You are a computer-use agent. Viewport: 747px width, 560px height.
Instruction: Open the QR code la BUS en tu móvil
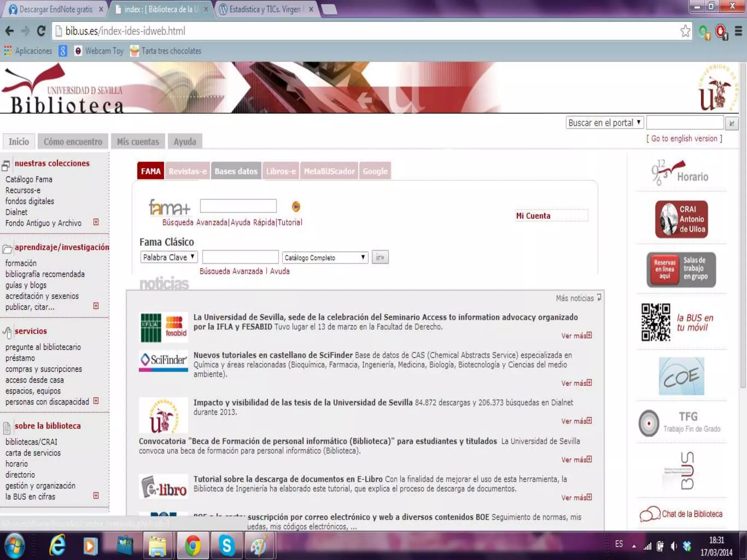pyautogui.click(x=655, y=322)
